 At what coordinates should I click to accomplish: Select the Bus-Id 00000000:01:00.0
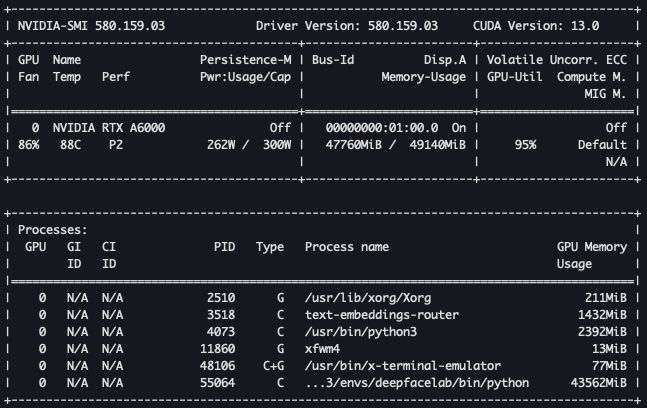coord(382,128)
